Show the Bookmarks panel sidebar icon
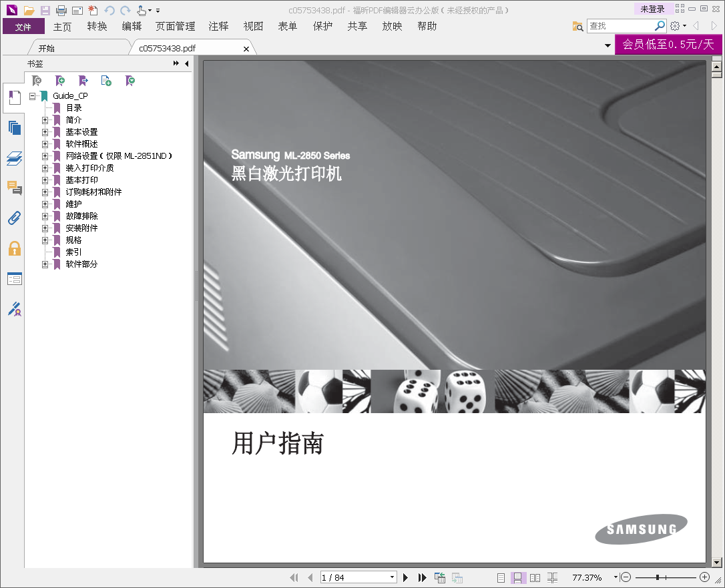Viewport: 725px width, 588px height. [14, 97]
